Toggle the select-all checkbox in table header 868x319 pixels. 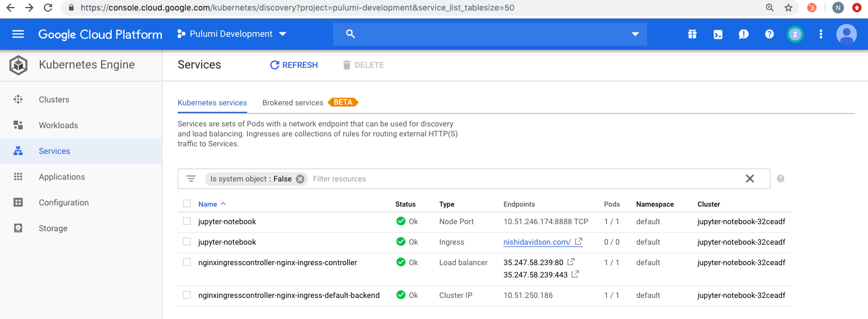coord(186,204)
